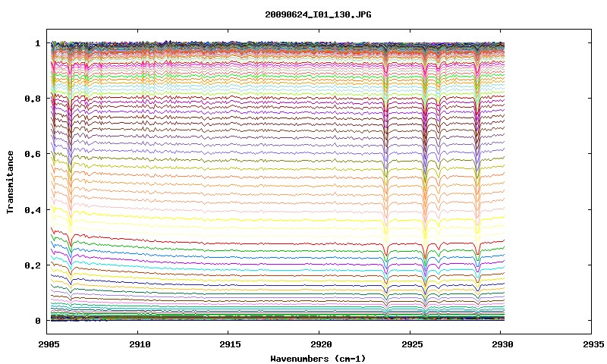The height and width of the screenshot is (364, 607).
Task: Click the x-axis tick label 2905
Action: pyautogui.click(x=49, y=344)
